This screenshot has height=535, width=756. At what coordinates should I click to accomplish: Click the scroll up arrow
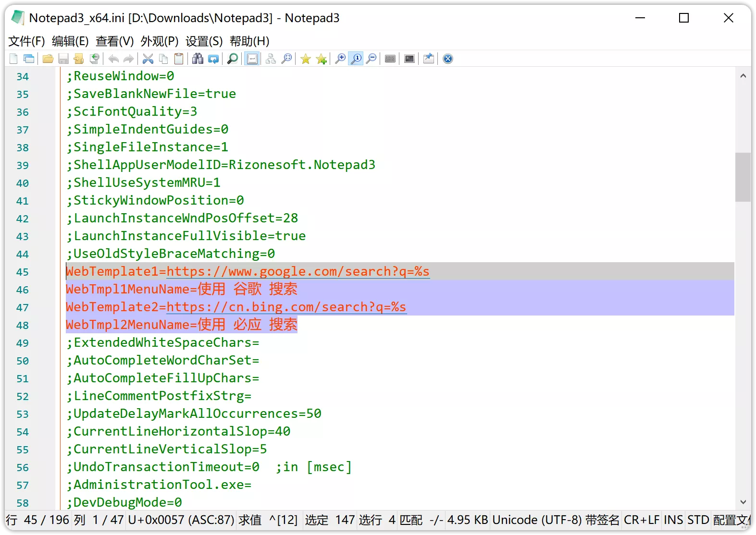(743, 75)
